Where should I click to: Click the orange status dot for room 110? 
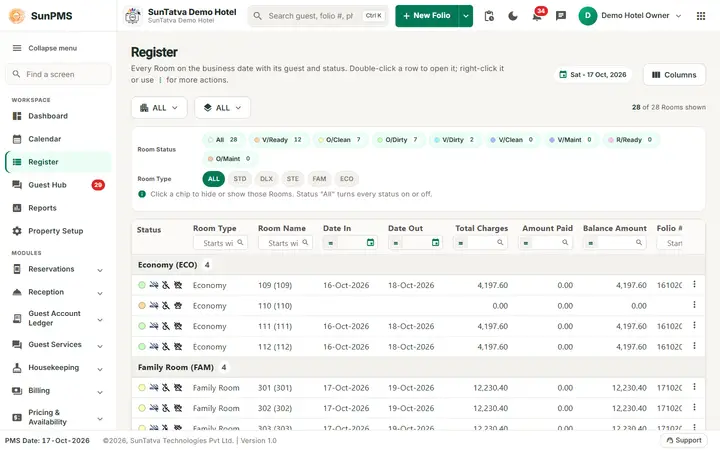point(142,305)
